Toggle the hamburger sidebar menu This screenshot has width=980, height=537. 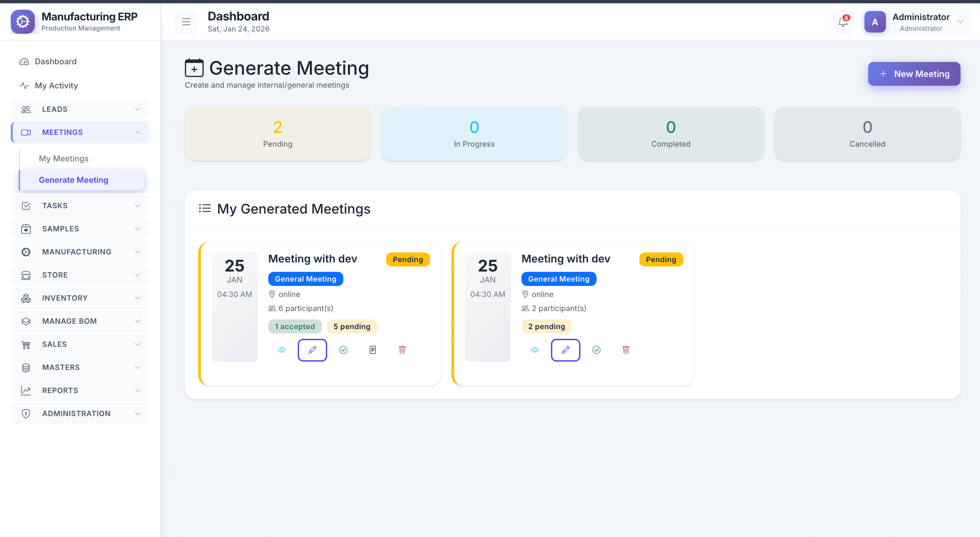186,22
